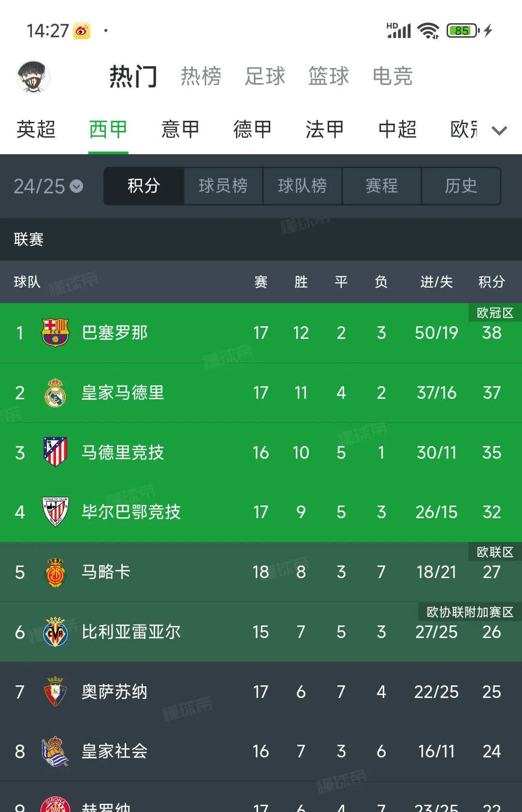Tap the Wi-Fi icon in the status bar
The image size is (522, 812).
427,30
